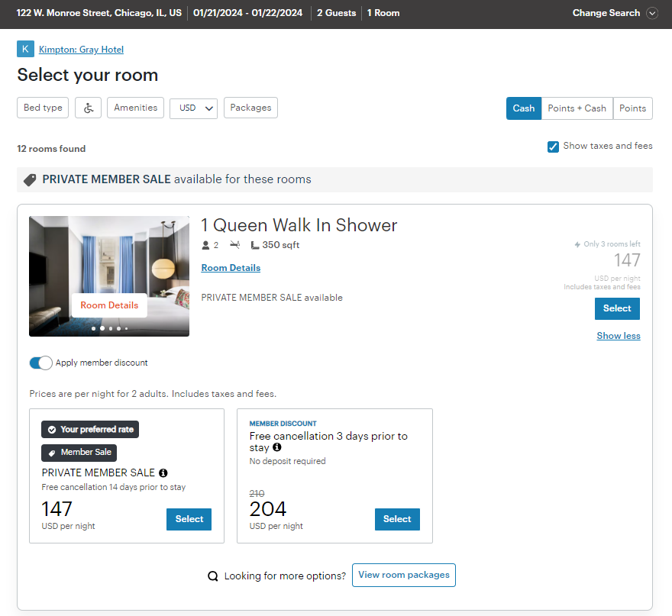Switch to the Points + Cash tab
The height and width of the screenshot is (616, 672).
(x=577, y=108)
